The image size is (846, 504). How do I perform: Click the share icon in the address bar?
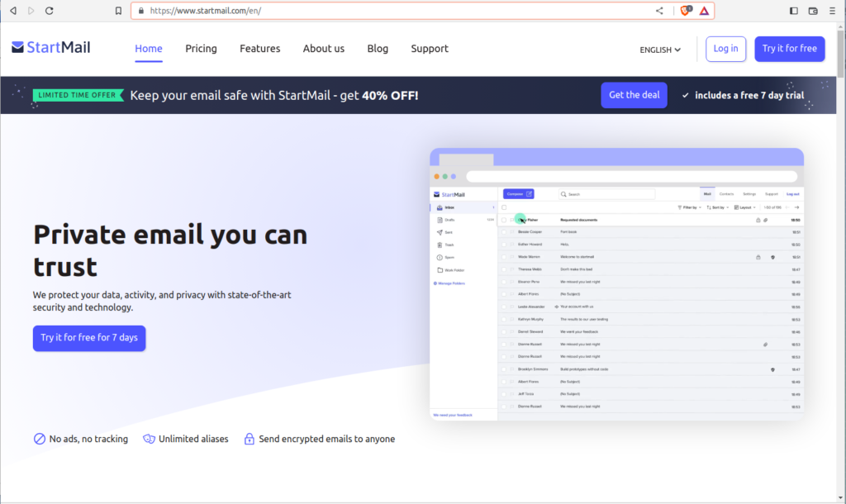tap(659, 11)
